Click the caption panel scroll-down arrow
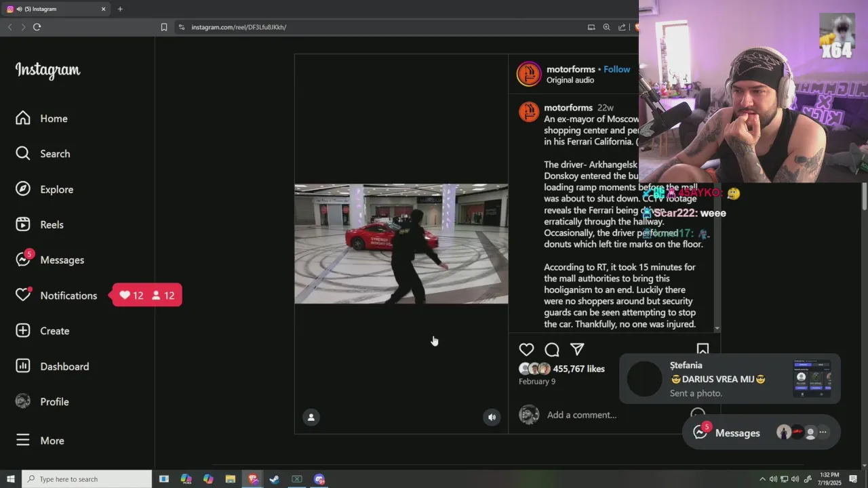 click(717, 329)
